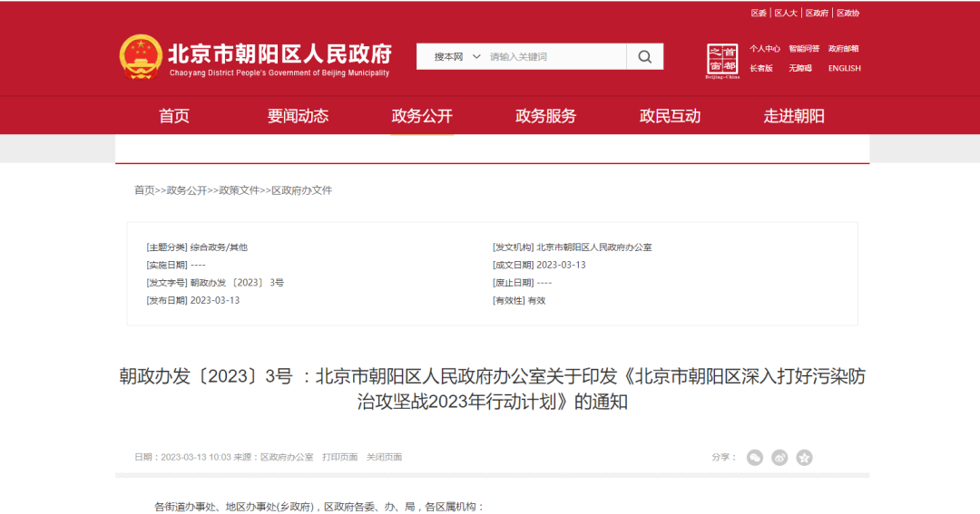Viewport: 980px width, 514px height.
Task: Go to 首页 in main navigation
Action: 174,116
